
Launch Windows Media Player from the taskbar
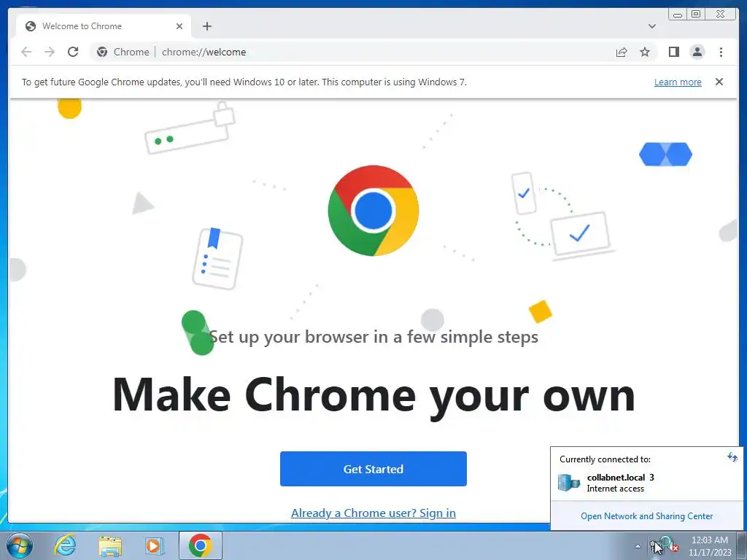click(x=153, y=545)
